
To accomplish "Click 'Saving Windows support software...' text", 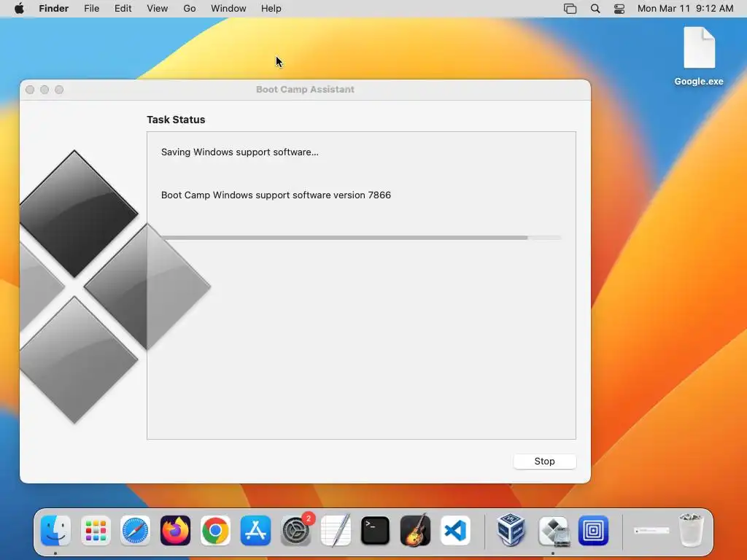I will coord(239,152).
